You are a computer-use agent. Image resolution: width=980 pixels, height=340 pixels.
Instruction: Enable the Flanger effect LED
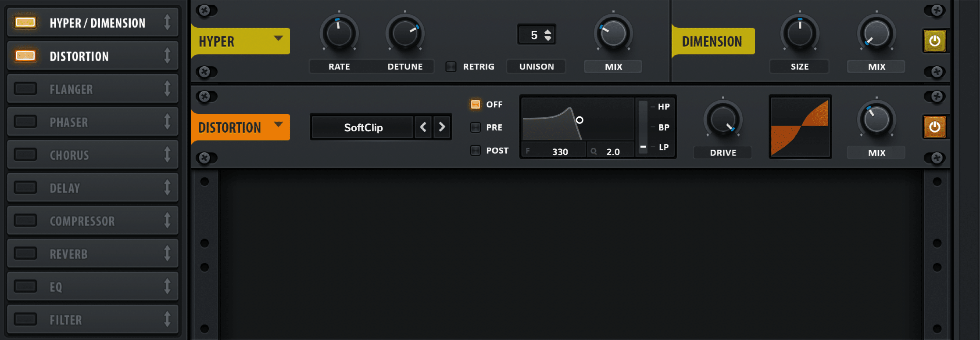tap(25, 89)
